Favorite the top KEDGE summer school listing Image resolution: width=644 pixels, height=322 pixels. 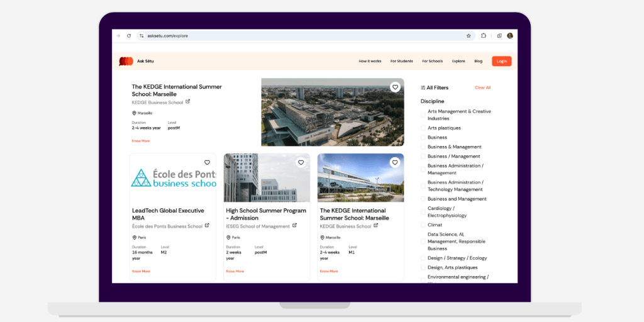(x=395, y=87)
